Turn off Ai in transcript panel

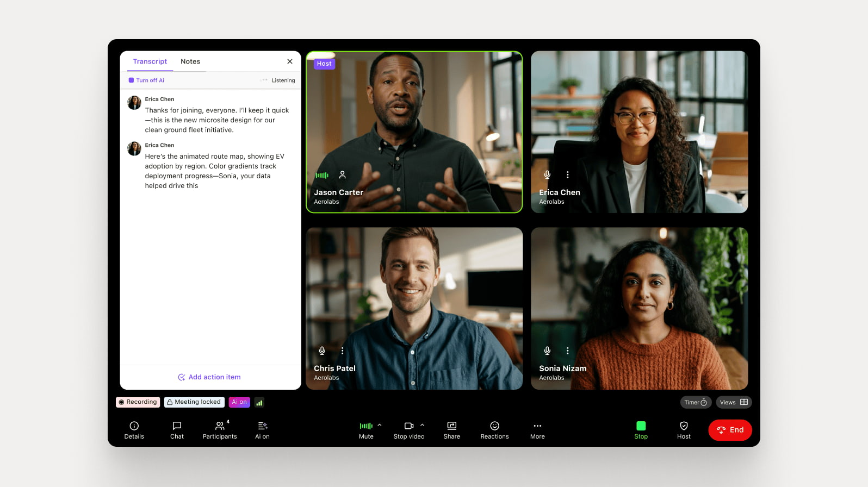146,80
